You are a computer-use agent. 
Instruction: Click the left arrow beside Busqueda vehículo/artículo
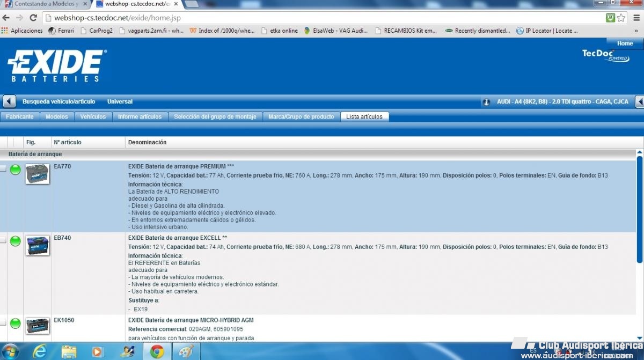[9, 101]
